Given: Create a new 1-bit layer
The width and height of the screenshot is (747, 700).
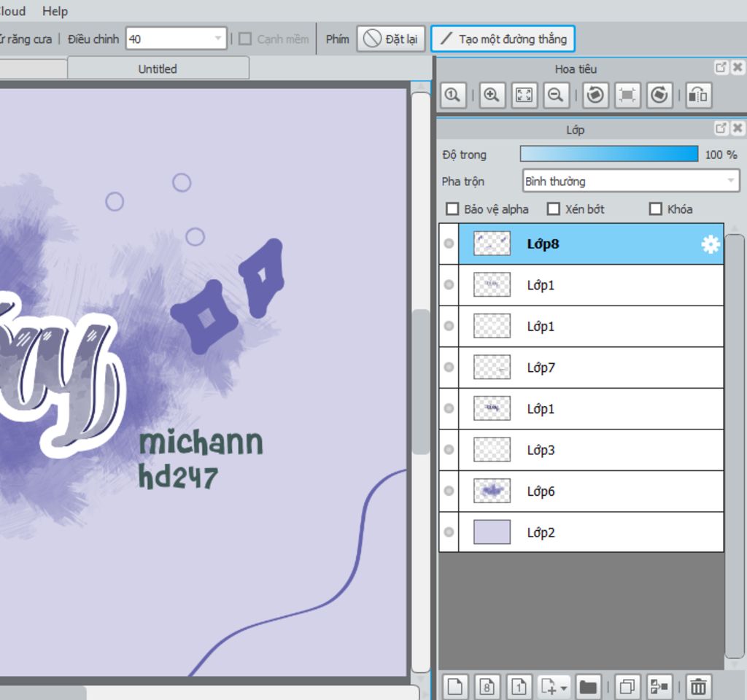Looking at the screenshot, I should coord(519,687).
